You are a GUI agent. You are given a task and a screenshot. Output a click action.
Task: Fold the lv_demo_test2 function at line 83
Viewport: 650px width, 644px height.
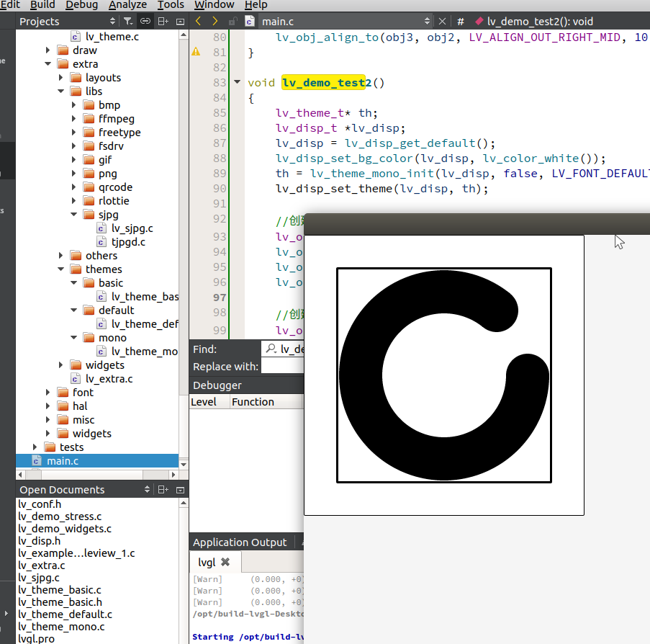[238, 82]
